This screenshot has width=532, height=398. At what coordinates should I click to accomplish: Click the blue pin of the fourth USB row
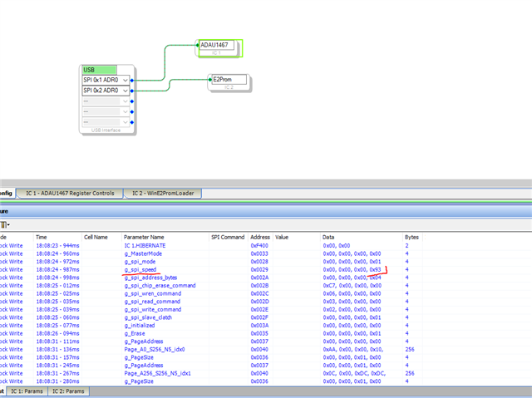pos(132,112)
